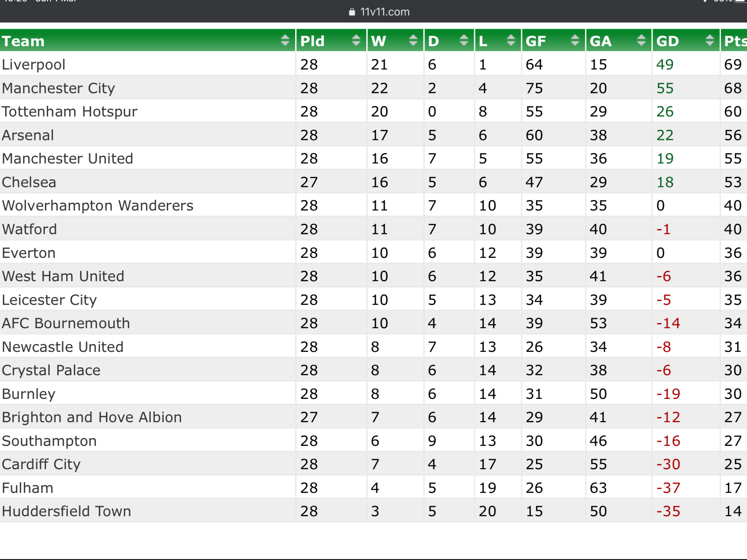Select the Liverpool team row
This screenshot has width=747, height=560.
373,64
